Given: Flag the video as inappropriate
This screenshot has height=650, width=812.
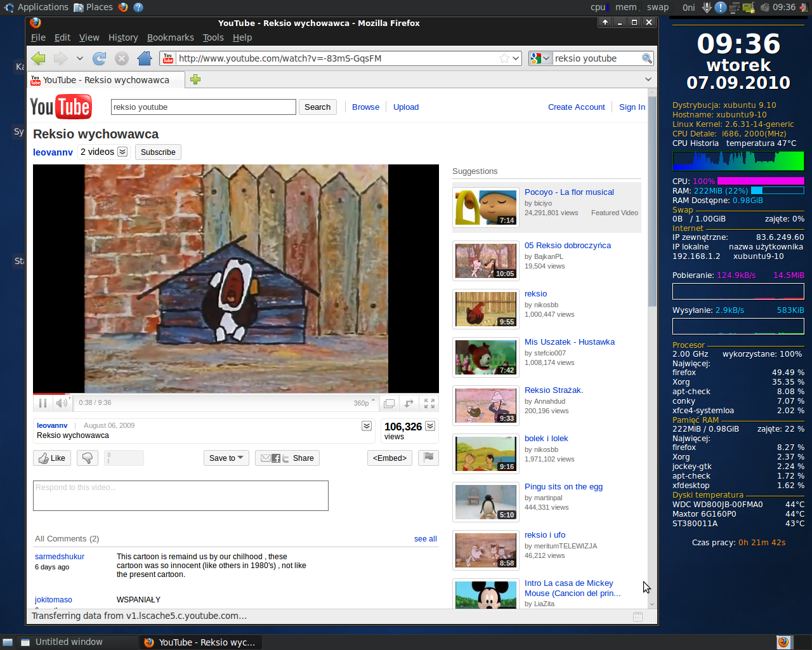Looking at the screenshot, I should coord(428,458).
